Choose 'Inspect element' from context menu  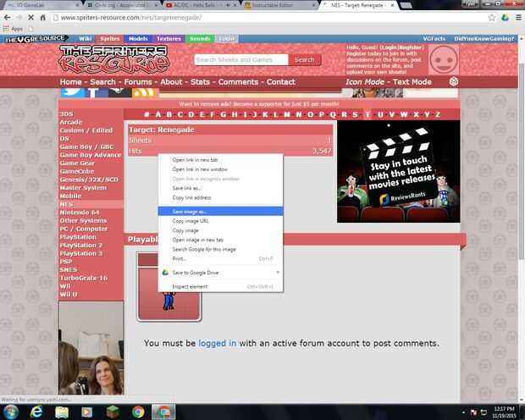coord(220,286)
